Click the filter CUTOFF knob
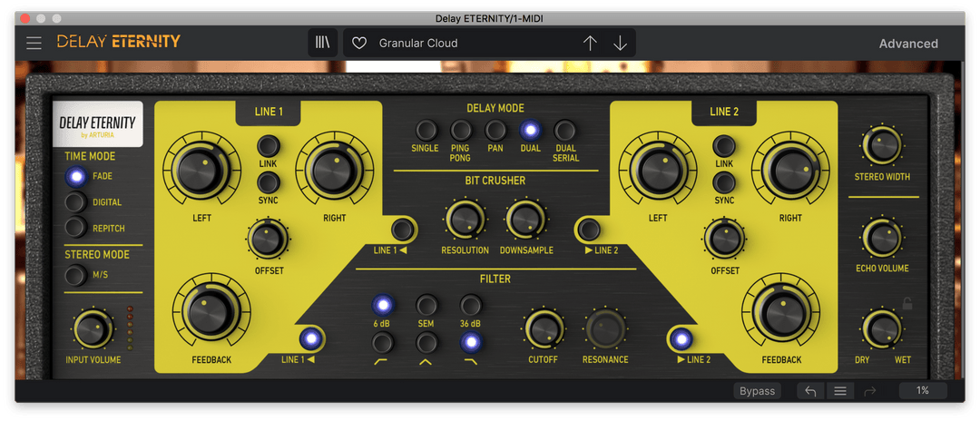980x421 pixels. 544,329
